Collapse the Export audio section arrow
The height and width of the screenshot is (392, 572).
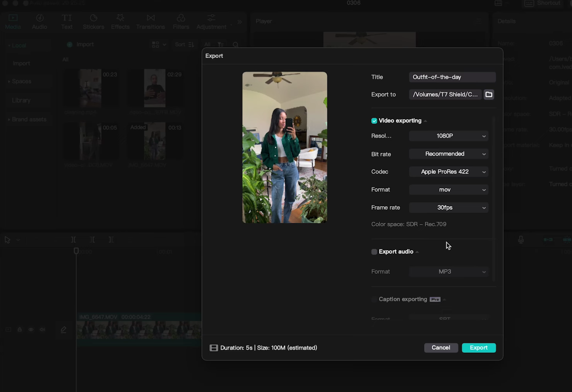pos(417,252)
